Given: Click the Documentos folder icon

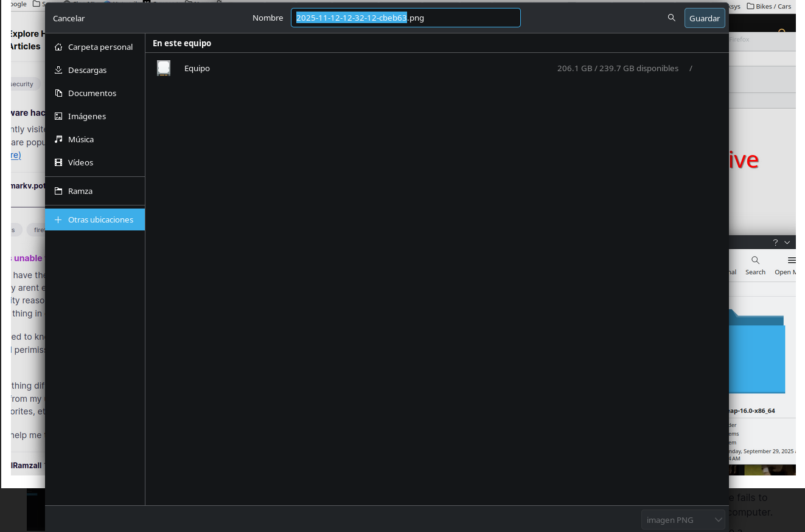Looking at the screenshot, I should tap(58, 93).
